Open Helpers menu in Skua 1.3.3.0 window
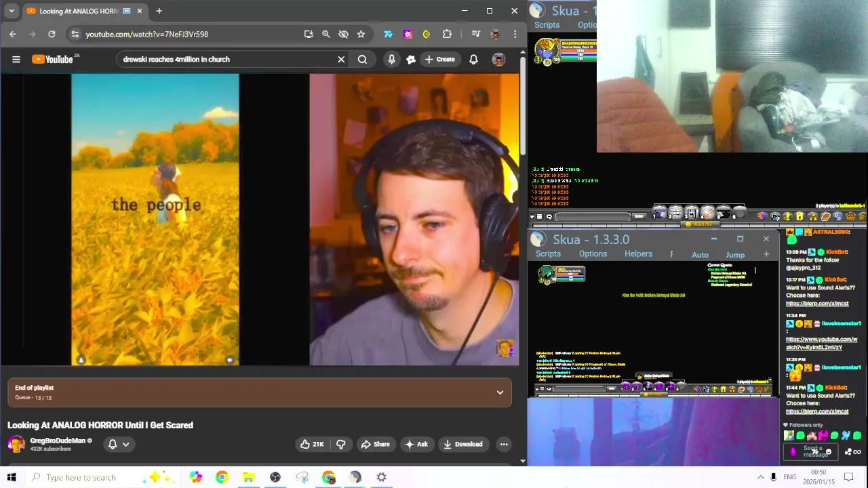 (638, 253)
